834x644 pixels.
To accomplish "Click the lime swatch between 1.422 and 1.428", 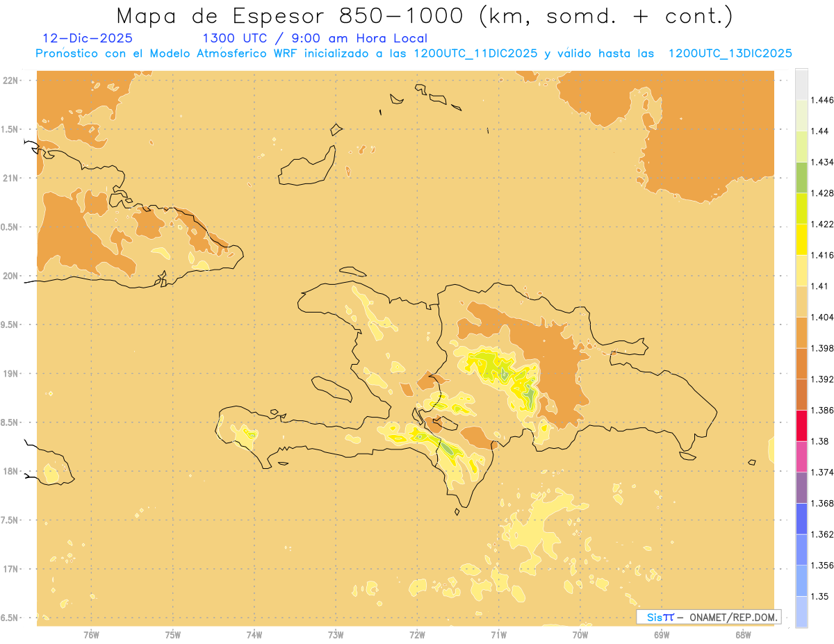I will pos(801,208).
